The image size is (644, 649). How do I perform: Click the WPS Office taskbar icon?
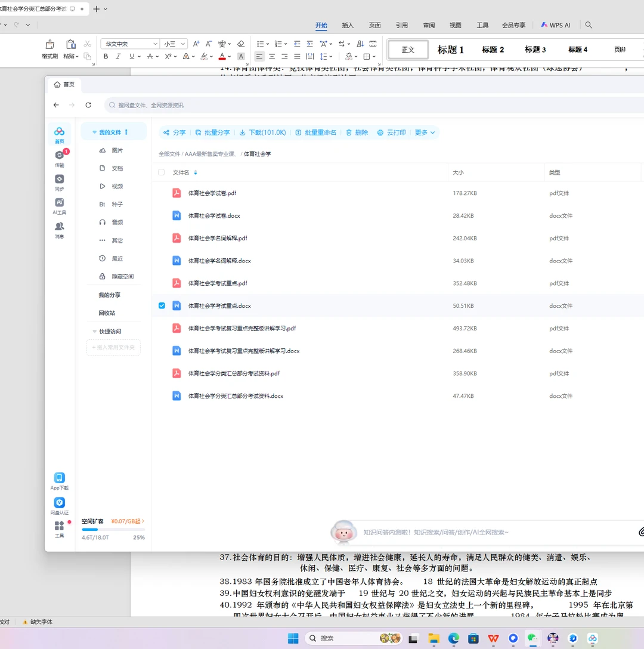click(x=493, y=638)
